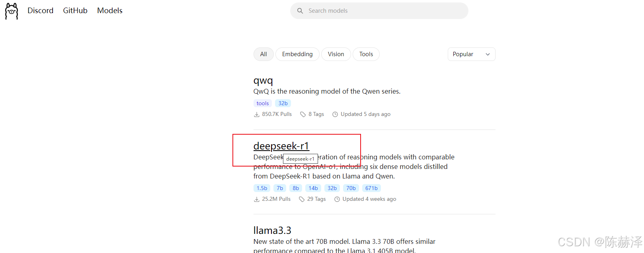
Task: Click the Ollama llama logo
Action: [12, 11]
